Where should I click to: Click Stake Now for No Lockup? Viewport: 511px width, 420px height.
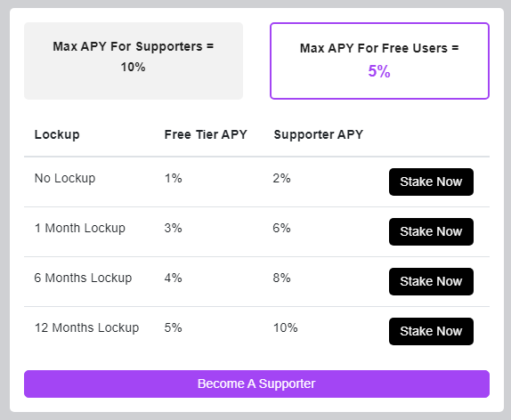click(431, 182)
